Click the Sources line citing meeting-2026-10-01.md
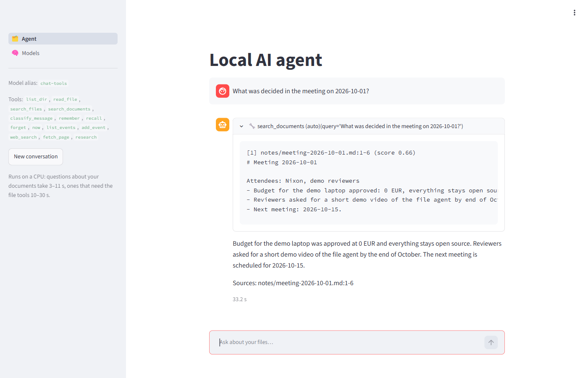588x378 pixels. (293, 283)
